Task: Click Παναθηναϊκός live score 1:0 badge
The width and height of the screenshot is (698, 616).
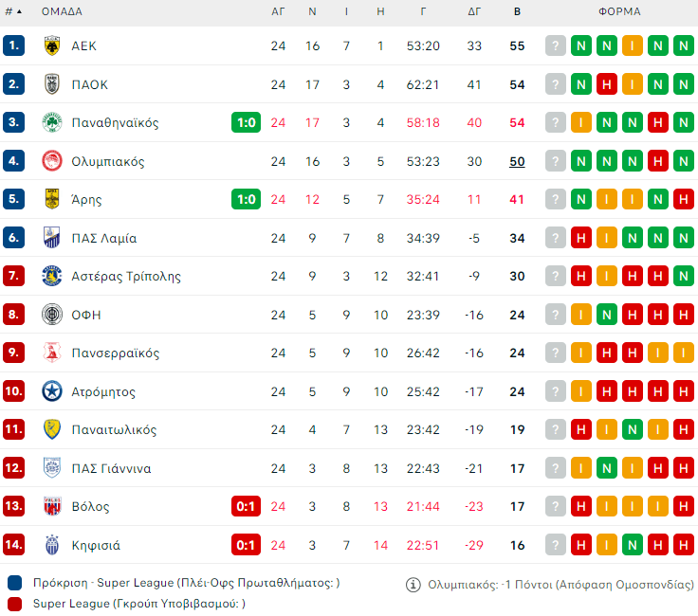Action: pyautogui.click(x=246, y=123)
